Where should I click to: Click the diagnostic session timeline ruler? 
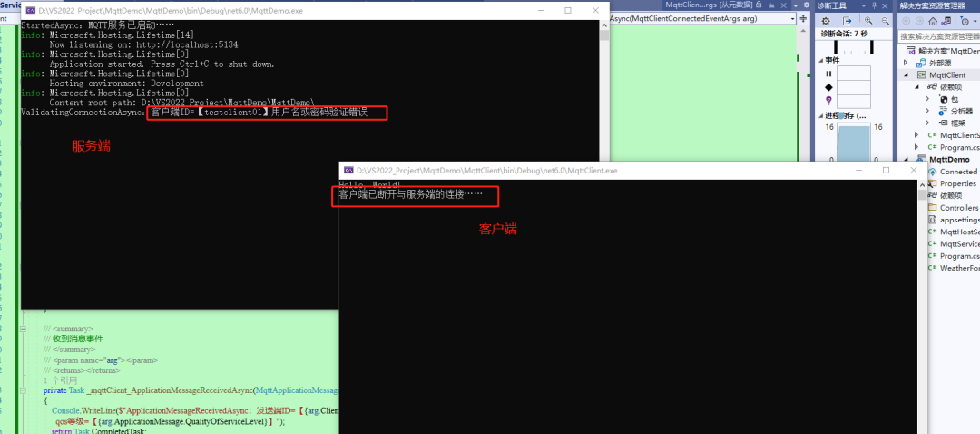click(855, 47)
